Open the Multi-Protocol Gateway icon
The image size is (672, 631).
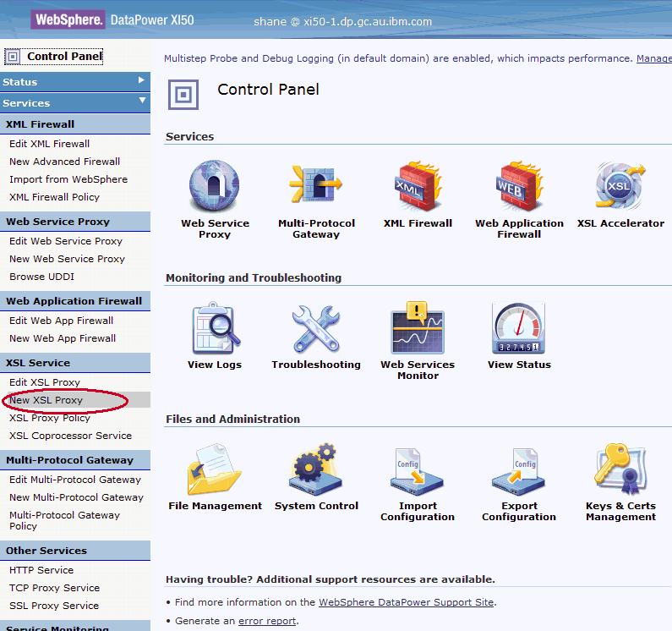[x=316, y=184]
